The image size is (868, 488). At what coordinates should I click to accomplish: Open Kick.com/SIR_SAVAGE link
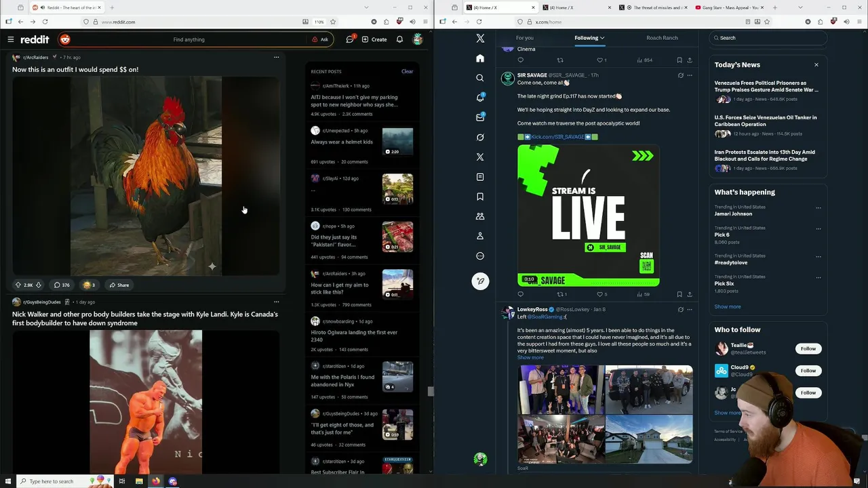[x=557, y=137]
